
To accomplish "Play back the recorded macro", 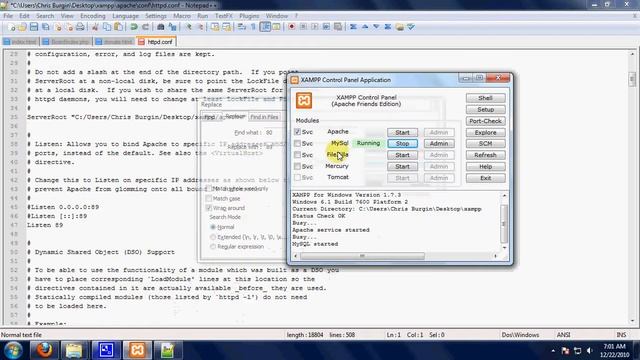I will pyautogui.click(x=315, y=27).
